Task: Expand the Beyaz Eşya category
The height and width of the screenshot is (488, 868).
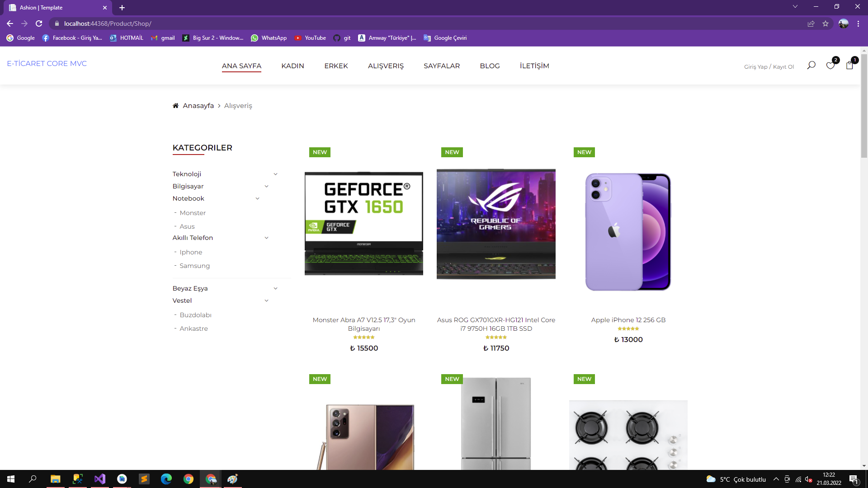Action: pyautogui.click(x=276, y=288)
